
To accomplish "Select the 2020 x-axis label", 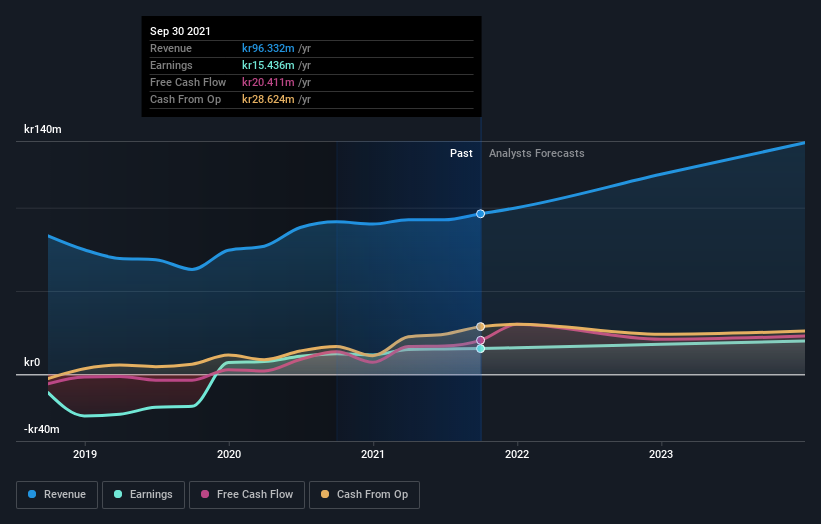I will 229,454.
